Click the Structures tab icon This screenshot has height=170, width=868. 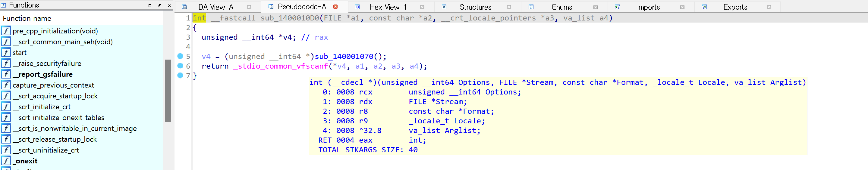(x=444, y=7)
